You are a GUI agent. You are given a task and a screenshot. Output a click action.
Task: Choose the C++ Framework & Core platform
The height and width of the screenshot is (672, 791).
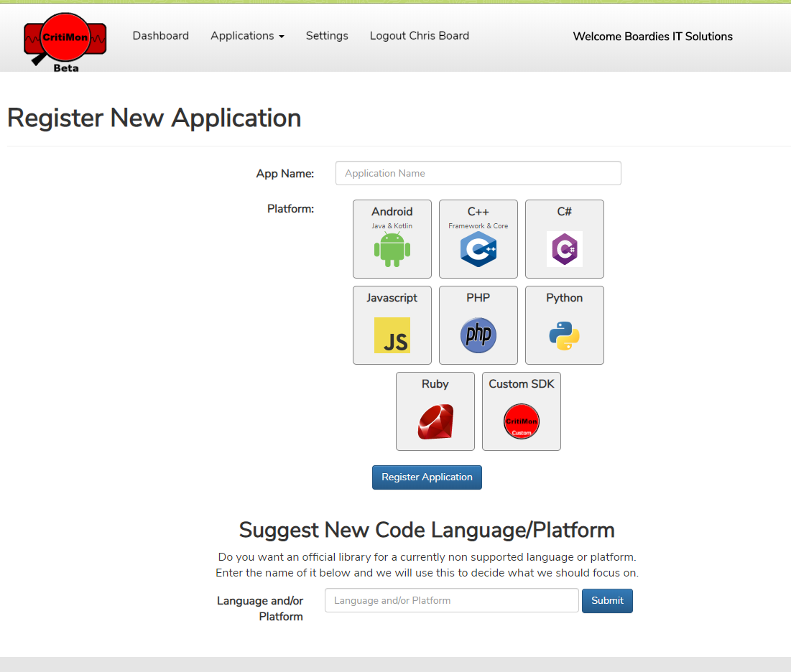[x=478, y=239]
